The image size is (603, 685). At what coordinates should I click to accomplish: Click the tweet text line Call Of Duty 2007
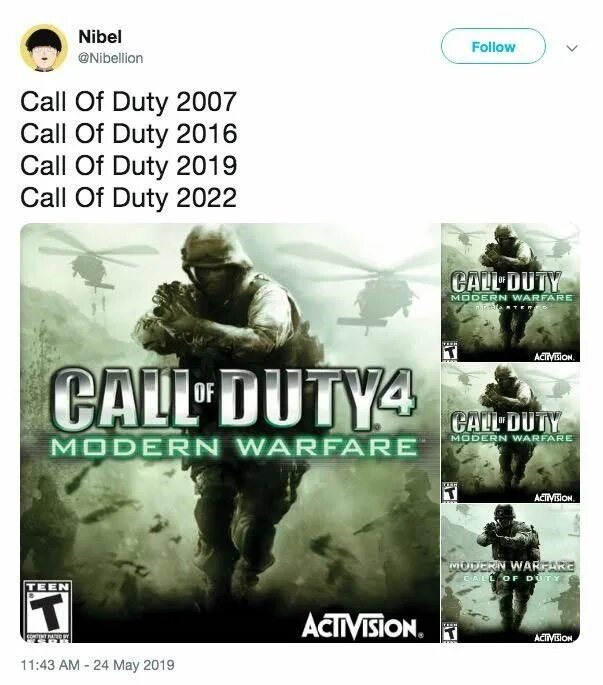click(128, 102)
